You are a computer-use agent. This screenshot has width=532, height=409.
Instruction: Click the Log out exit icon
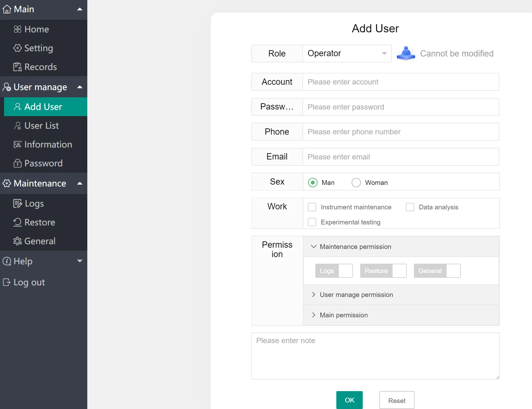pyautogui.click(x=7, y=282)
